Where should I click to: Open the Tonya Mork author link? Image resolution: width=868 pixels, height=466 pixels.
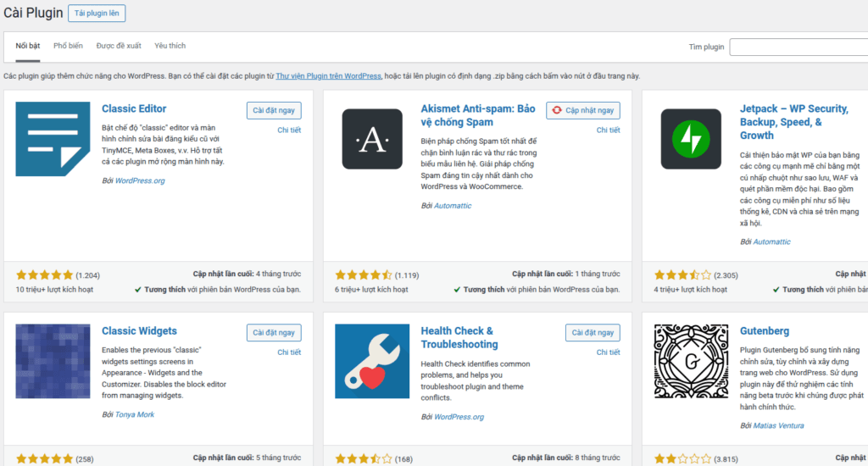point(135,414)
